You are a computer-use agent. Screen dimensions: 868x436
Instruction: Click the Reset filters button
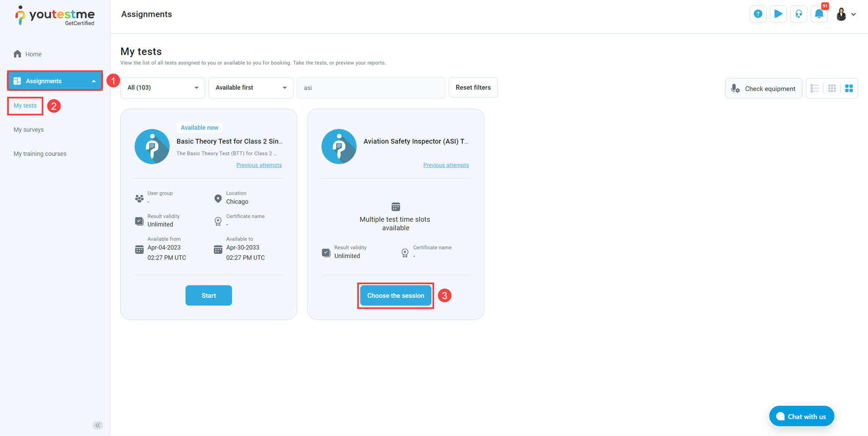(x=473, y=88)
